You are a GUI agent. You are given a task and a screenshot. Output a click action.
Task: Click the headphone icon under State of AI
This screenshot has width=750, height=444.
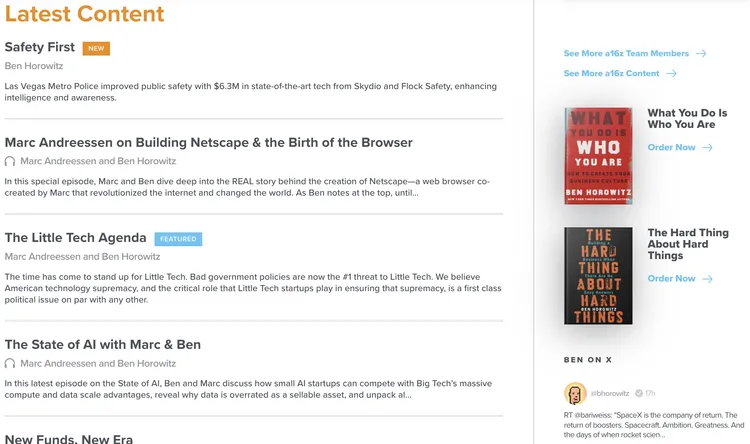(10, 364)
